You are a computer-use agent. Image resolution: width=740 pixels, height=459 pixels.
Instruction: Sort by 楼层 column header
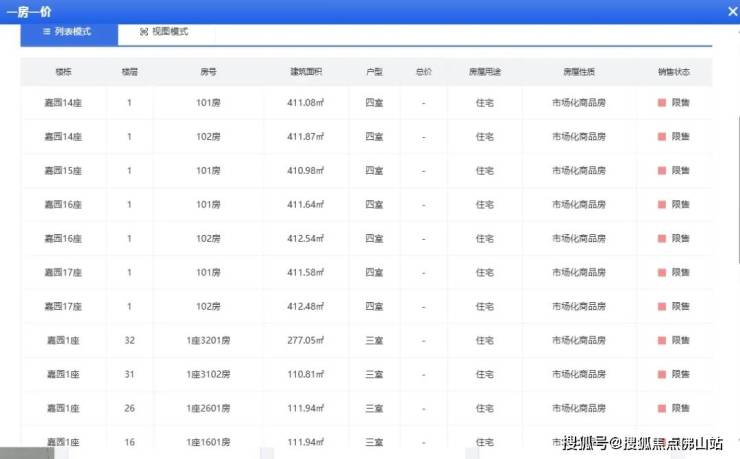[129, 72]
